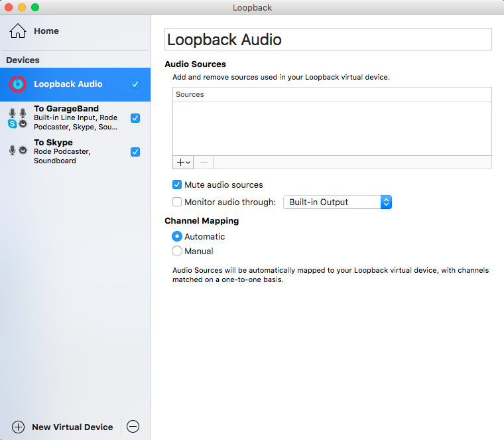
Task: Click the New Virtual Device plus icon
Action: click(19, 427)
